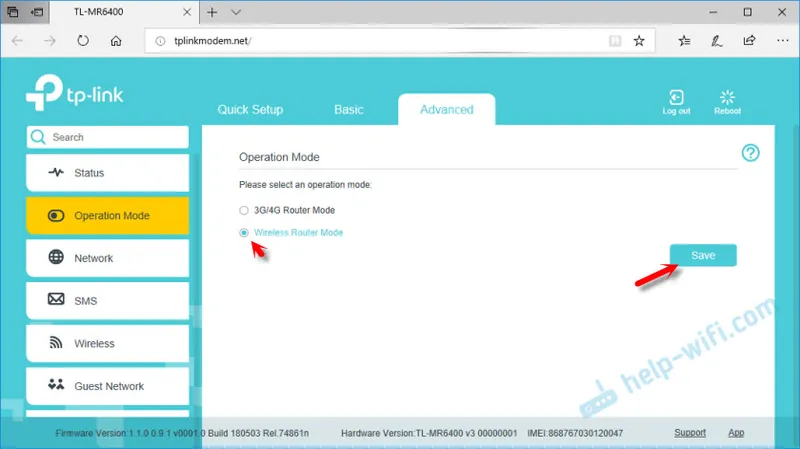
Task: Add page to favorites with star icon
Action: [639, 41]
